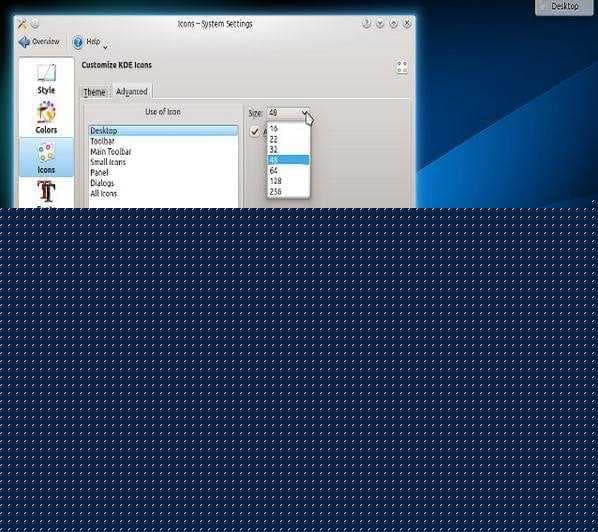Select Dialogs in Use of Icon list
The width and height of the screenshot is (598, 532).
pos(163,183)
